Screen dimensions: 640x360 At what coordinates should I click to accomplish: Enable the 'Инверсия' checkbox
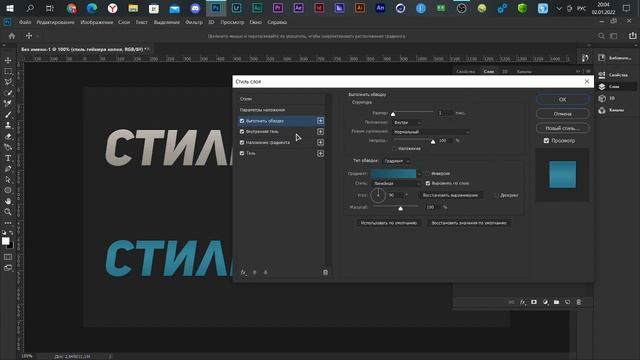pyautogui.click(x=427, y=173)
